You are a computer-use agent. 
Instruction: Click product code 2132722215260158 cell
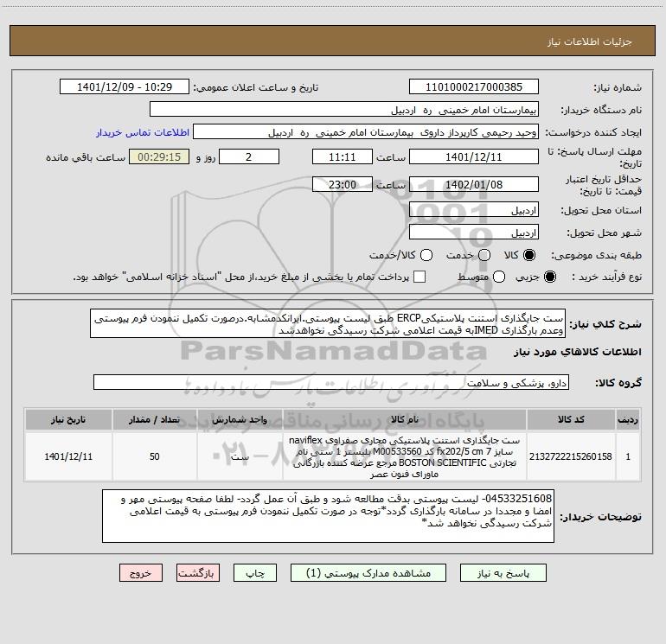(x=571, y=456)
